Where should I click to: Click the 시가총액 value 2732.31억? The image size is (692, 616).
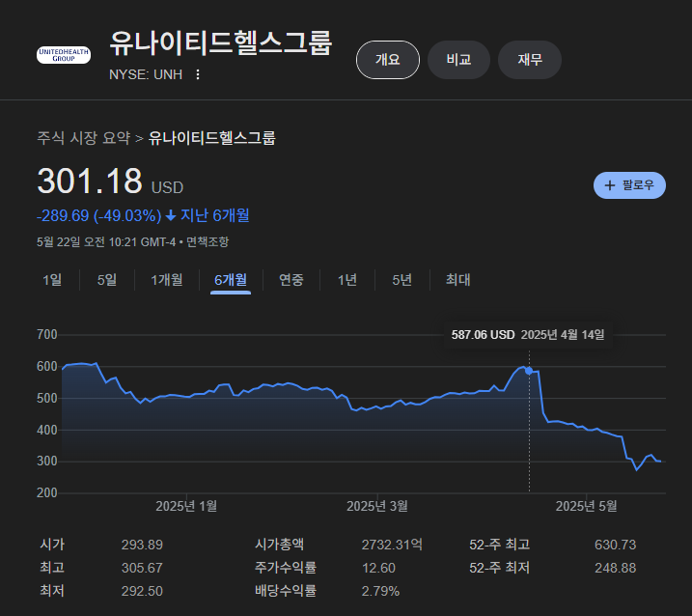(392, 545)
